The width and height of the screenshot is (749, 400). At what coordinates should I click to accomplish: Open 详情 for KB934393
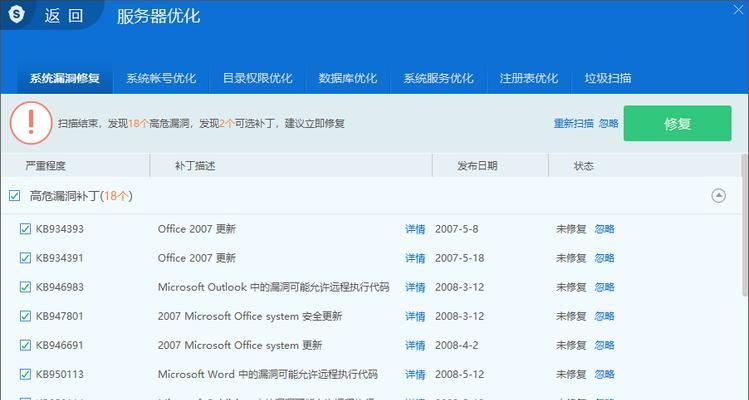pos(415,229)
